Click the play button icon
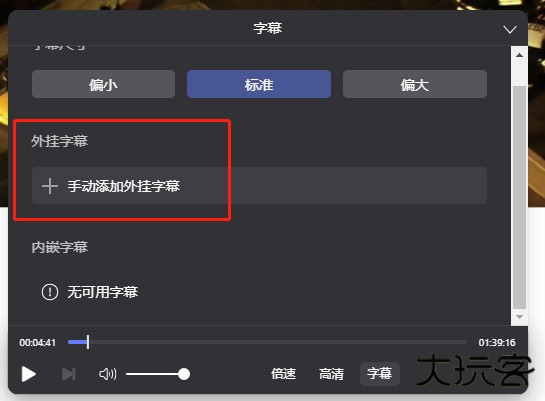The height and width of the screenshot is (401, 545). 29,374
